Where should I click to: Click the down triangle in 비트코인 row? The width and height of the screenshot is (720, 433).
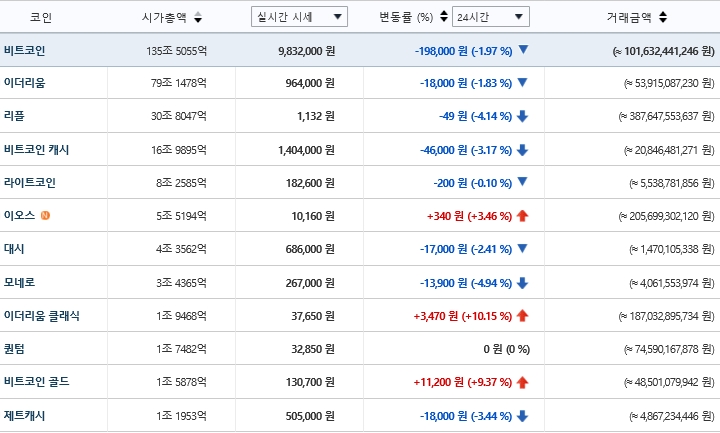coord(523,50)
